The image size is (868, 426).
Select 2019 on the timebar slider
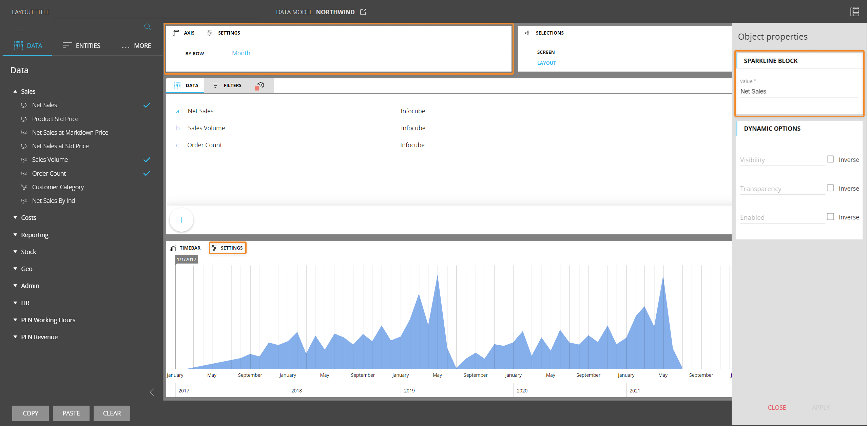pos(409,390)
